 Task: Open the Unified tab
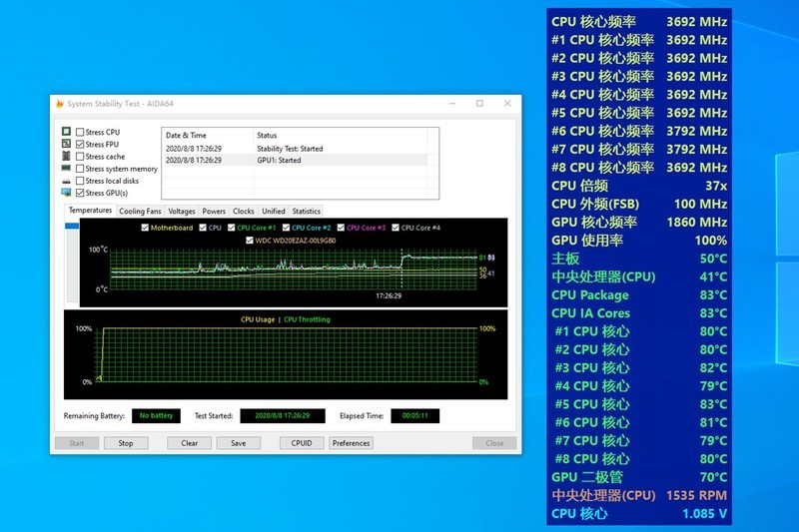[274, 211]
